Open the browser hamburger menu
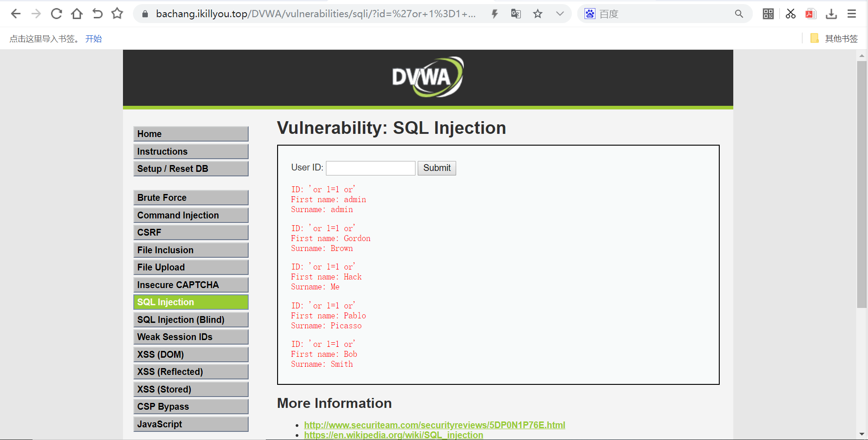This screenshot has height=440, width=868. click(852, 14)
